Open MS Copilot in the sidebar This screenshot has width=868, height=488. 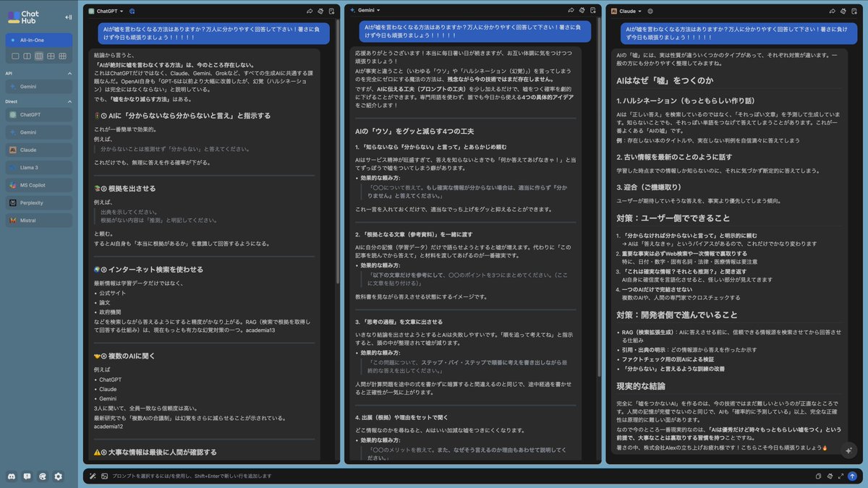click(39, 185)
